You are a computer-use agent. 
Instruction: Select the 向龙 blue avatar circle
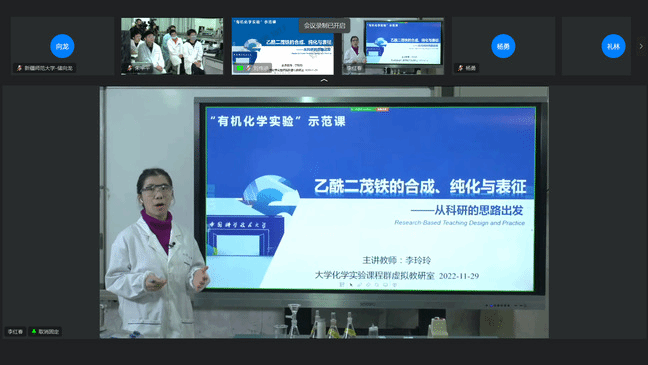[x=62, y=46]
